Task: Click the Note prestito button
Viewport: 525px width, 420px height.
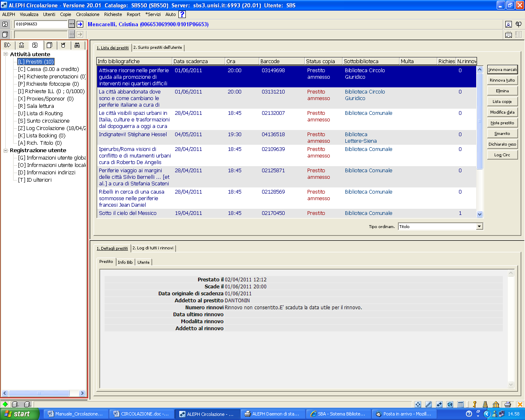Action: coord(502,123)
